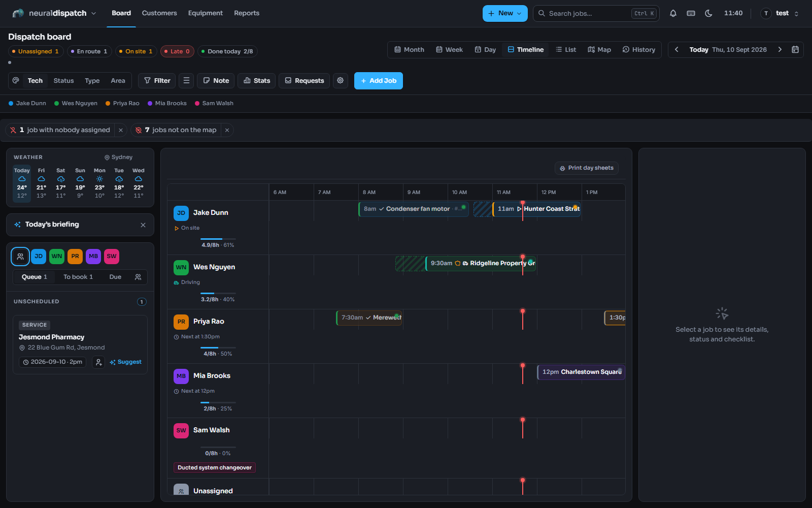
Task: Click the Add Job button
Action: click(x=379, y=80)
